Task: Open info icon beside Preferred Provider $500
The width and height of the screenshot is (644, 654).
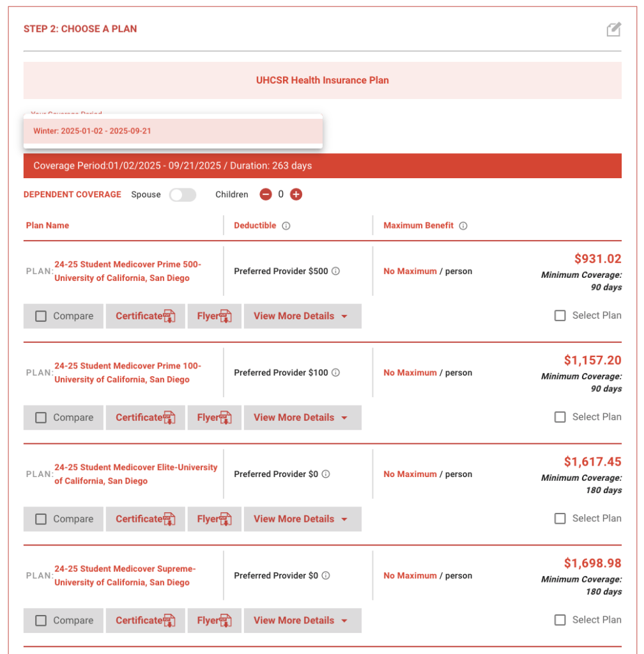Action: [335, 271]
